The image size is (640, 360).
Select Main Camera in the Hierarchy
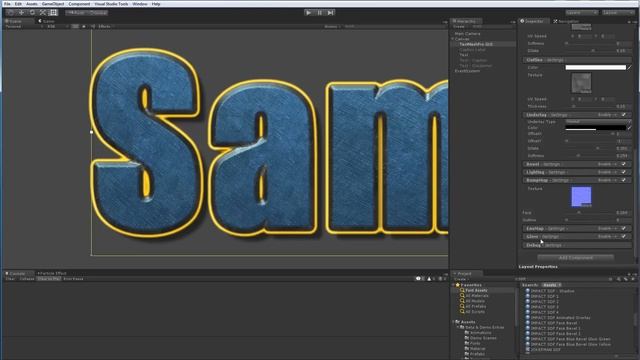point(467,34)
